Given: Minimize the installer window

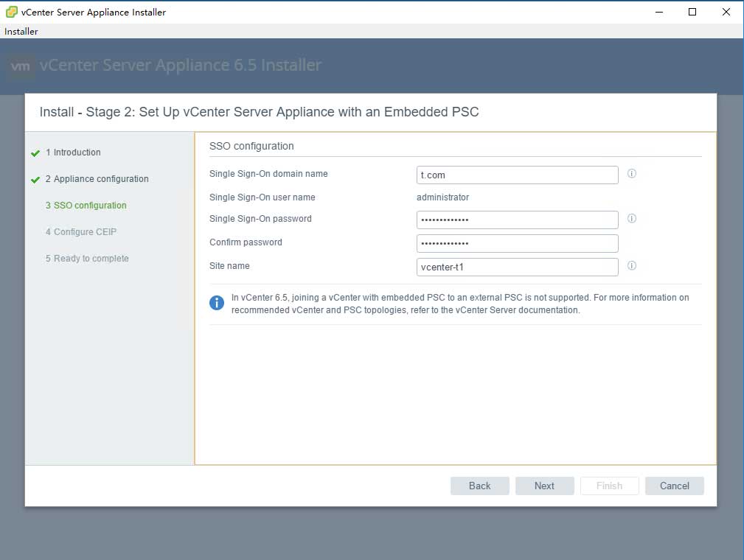Looking at the screenshot, I should coord(659,12).
